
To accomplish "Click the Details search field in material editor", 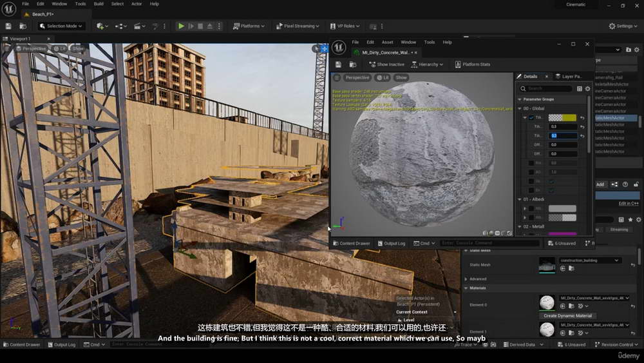I will coord(545,88).
